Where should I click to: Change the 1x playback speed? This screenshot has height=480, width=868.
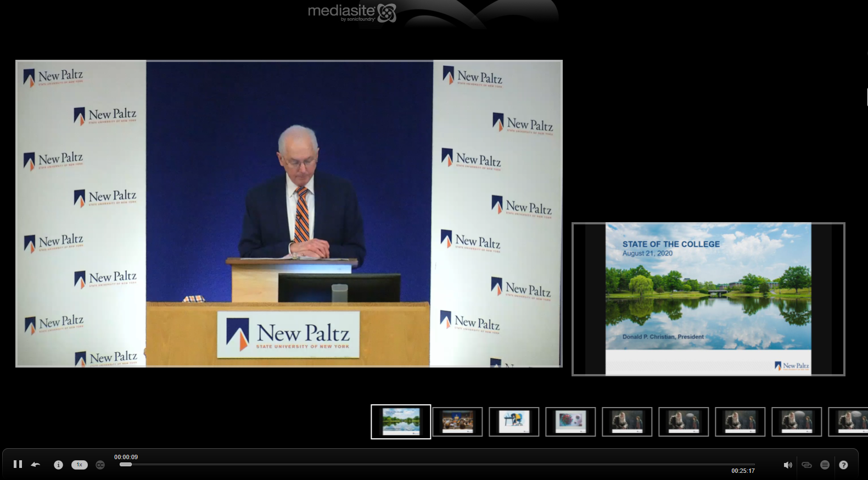point(79,465)
